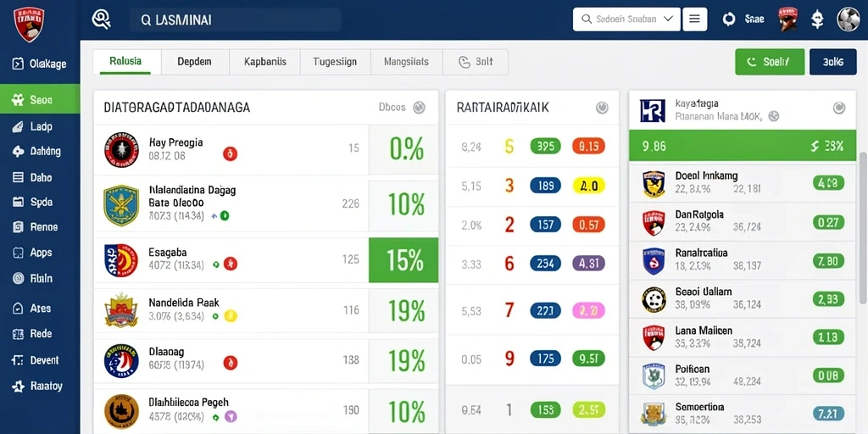868x434 pixels.
Task: Click the Esagaba team crest logo
Action: 121,260
